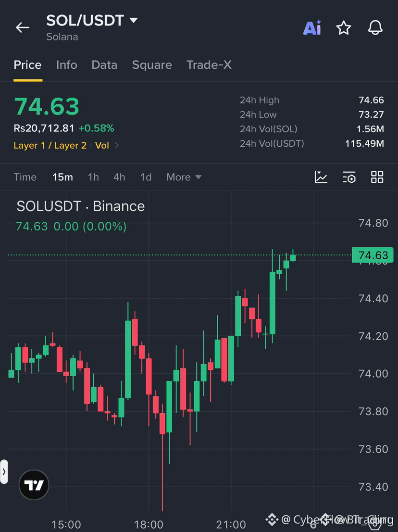Tap the 74.63 0.00 (0.00%) chart legend

pyautogui.click(x=71, y=226)
